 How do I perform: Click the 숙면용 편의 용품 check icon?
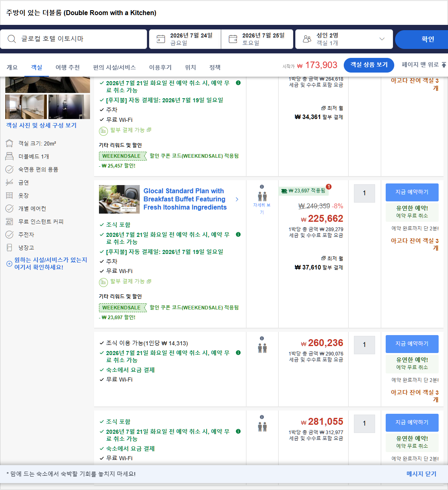[x=9, y=170]
